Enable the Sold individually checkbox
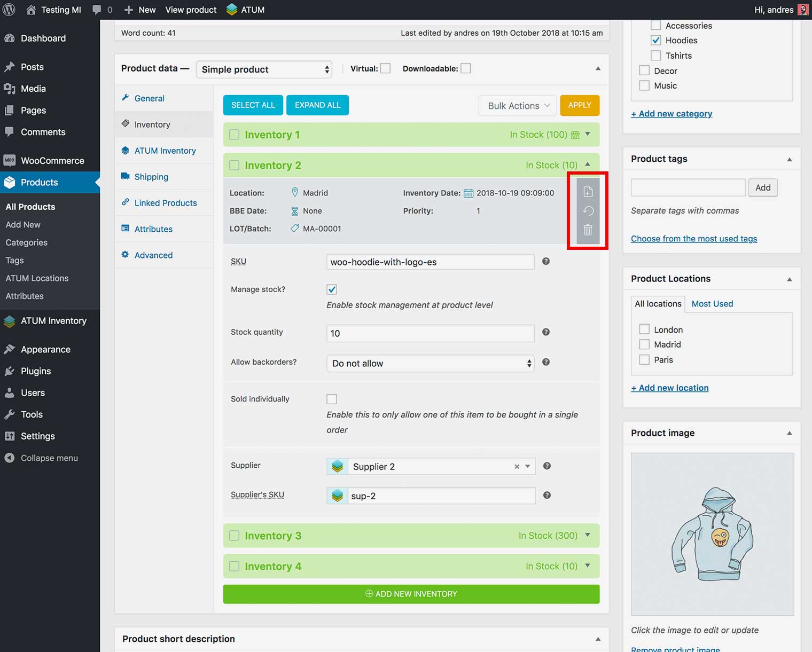812x652 pixels. click(332, 399)
